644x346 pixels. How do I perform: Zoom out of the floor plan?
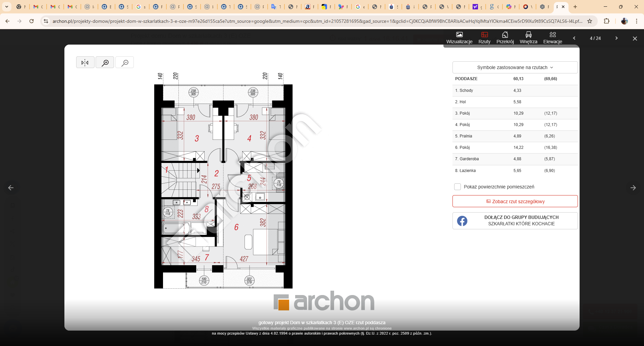pos(125,62)
